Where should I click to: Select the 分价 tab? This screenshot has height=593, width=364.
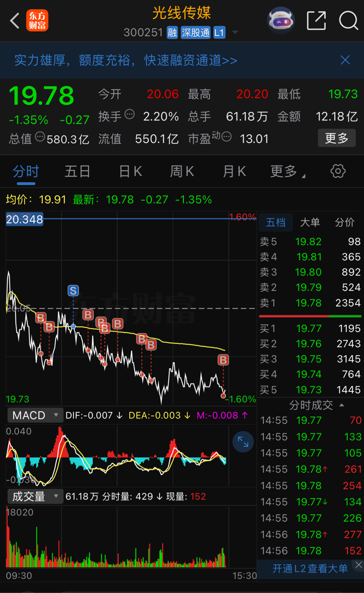pyautogui.click(x=345, y=222)
